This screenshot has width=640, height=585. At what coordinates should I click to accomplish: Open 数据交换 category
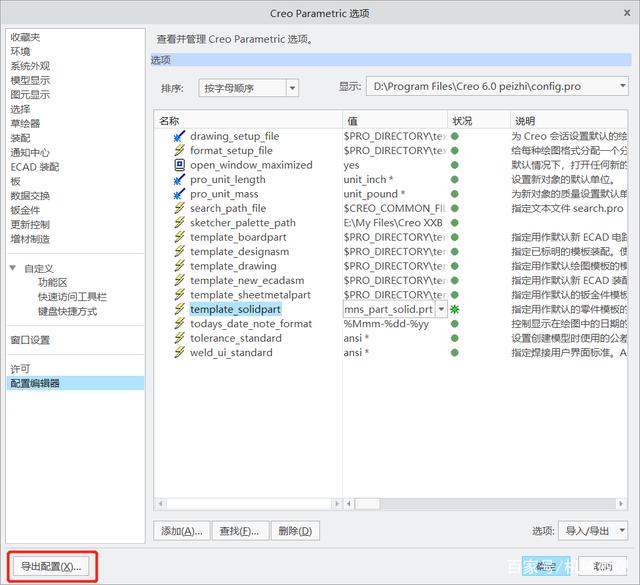(x=30, y=196)
